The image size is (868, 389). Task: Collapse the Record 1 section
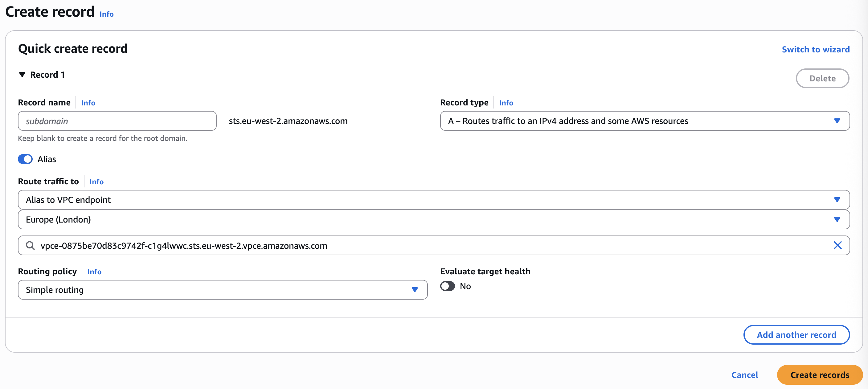(22, 75)
